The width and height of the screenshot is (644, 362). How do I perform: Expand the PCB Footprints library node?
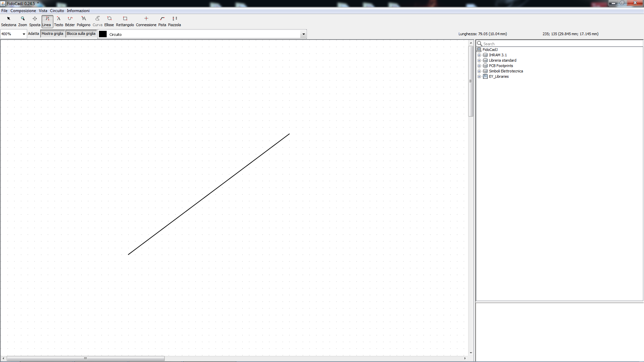(x=479, y=66)
